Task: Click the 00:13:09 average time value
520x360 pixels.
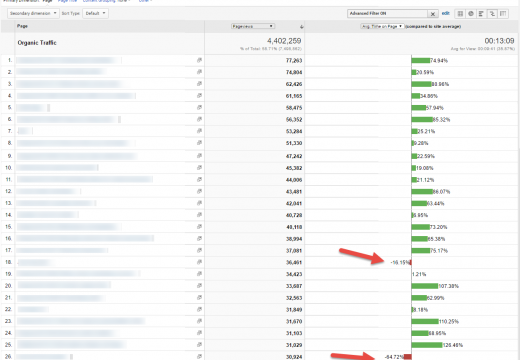Action: point(499,41)
